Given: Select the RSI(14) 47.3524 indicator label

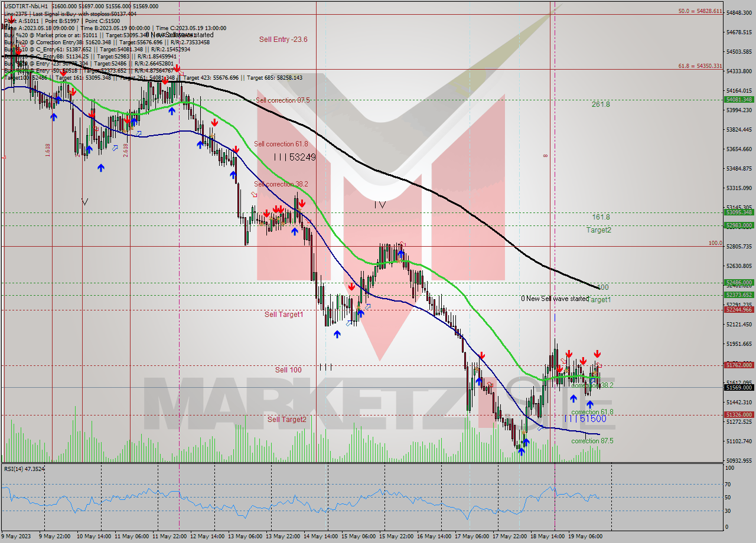Looking at the screenshot, I should [x=25, y=469].
